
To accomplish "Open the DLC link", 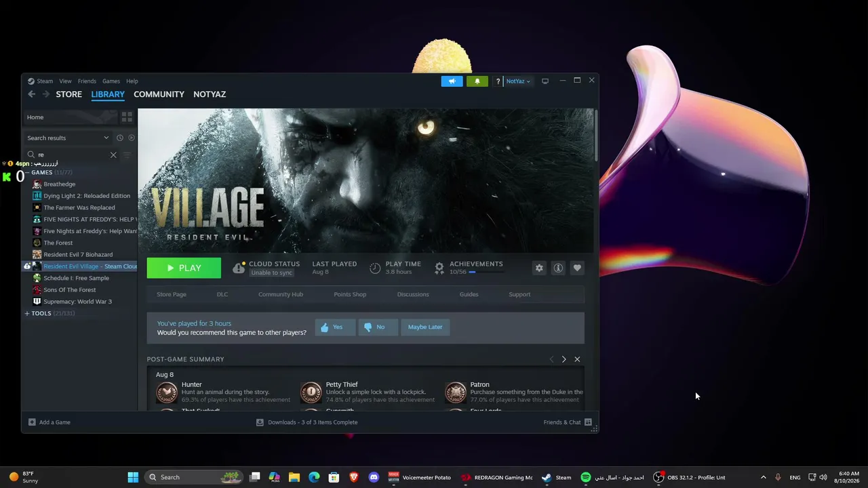I will pyautogui.click(x=222, y=294).
